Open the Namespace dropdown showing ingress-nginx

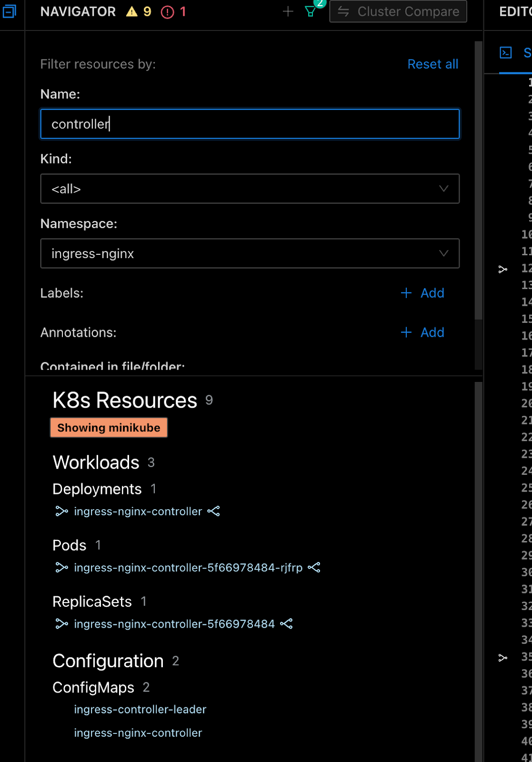[x=250, y=254]
